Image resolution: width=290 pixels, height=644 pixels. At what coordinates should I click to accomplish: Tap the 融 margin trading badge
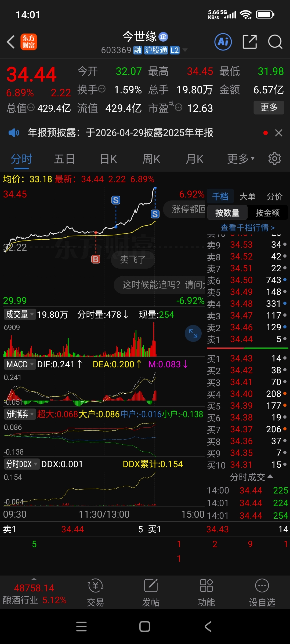[x=137, y=50]
